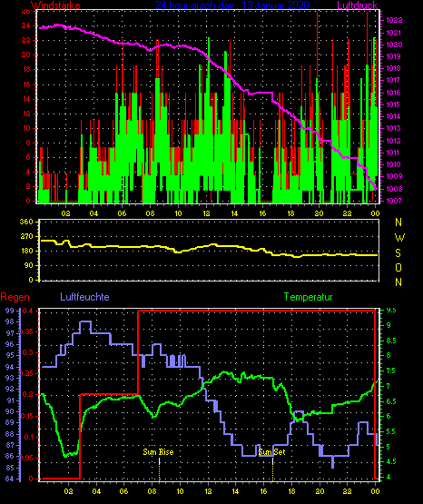This screenshot has width=423, height=504.
Task: Click the humidity scale value '96'
Action: pyautogui.click(x=10, y=344)
